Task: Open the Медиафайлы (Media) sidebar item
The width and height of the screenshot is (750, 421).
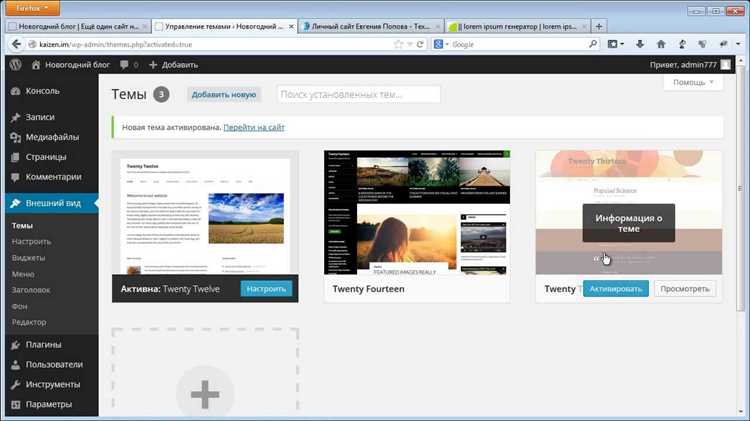Action: click(46, 137)
